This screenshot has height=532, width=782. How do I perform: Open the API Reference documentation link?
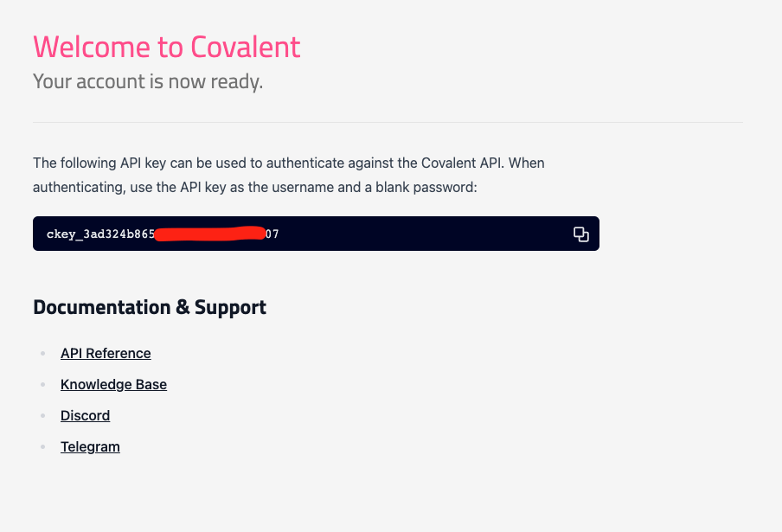[106, 353]
